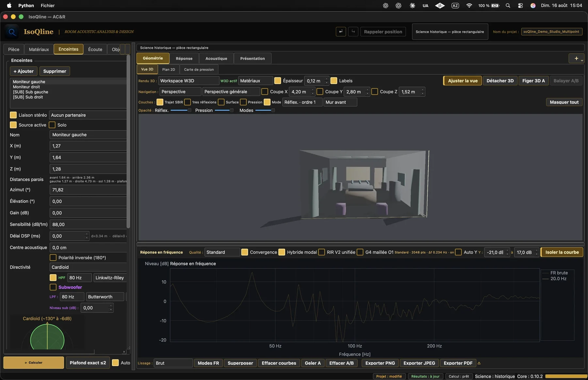
Task: Click the + Ajouter button
Action: pyautogui.click(x=24, y=71)
